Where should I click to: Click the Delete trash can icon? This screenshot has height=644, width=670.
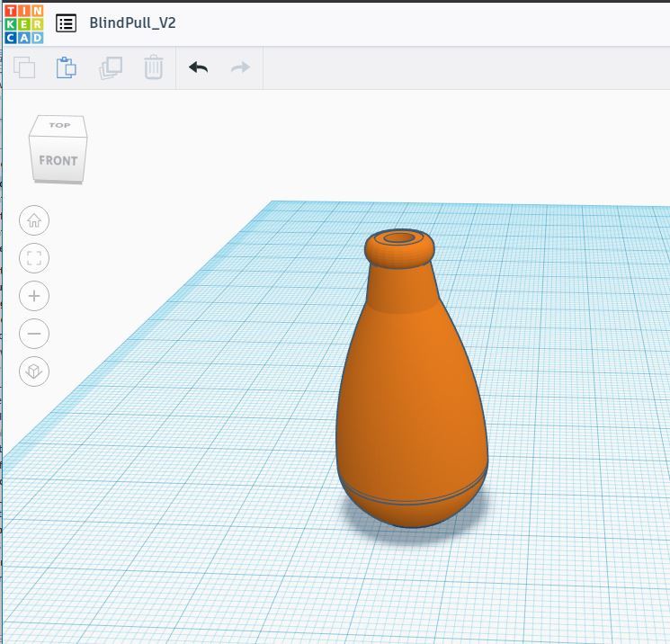(154, 67)
